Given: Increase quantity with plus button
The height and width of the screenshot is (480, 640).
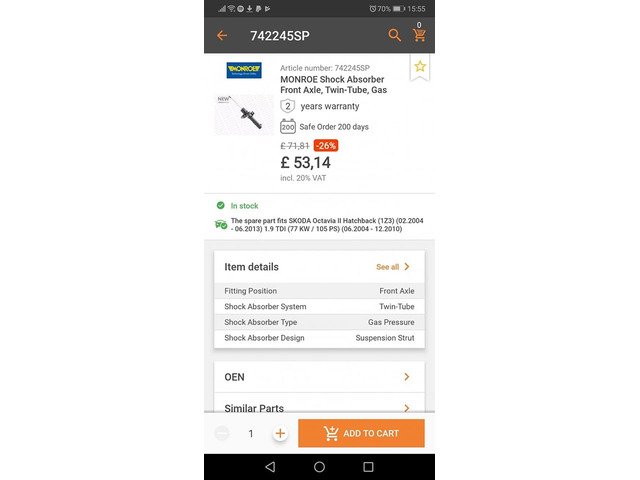Looking at the screenshot, I should (x=280, y=433).
